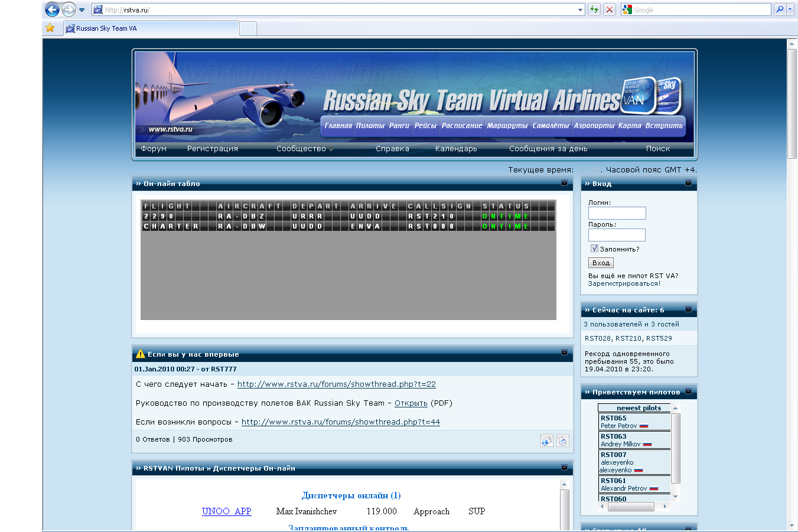Open the Пилоты menu item

pyautogui.click(x=370, y=126)
